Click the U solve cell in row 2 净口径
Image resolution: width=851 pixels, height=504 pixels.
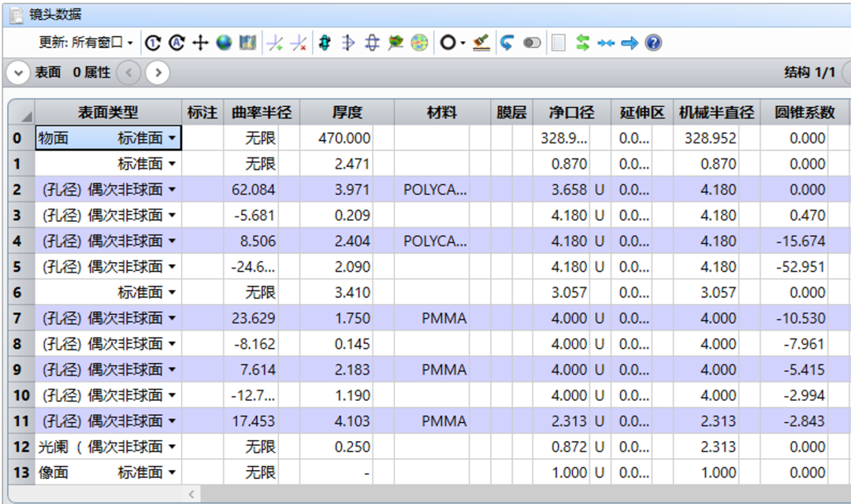[599, 190]
